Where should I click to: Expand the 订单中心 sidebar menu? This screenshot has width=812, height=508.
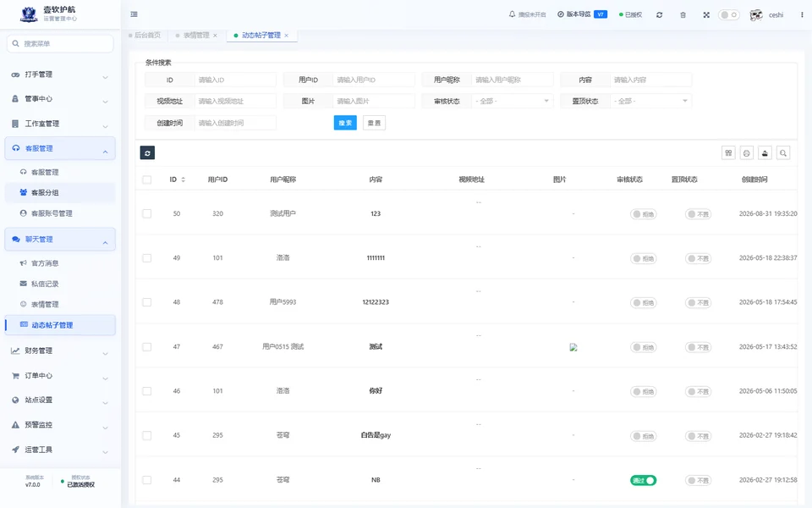60,376
